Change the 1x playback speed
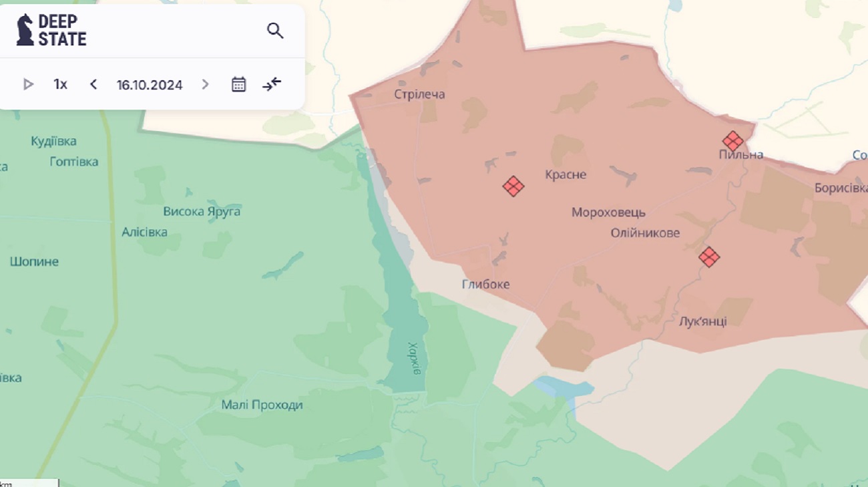The image size is (868, 487). pos(61,84)
